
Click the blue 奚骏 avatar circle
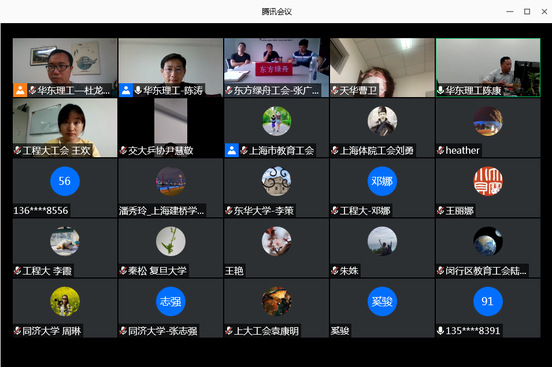[382, 301]
